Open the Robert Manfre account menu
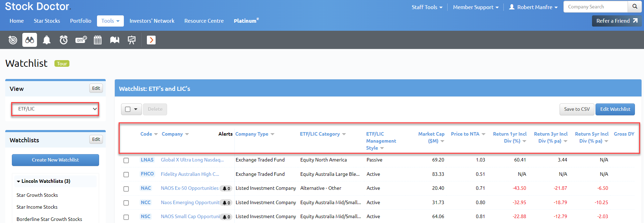This screenshot has height=223, width=644. (533, 7)
